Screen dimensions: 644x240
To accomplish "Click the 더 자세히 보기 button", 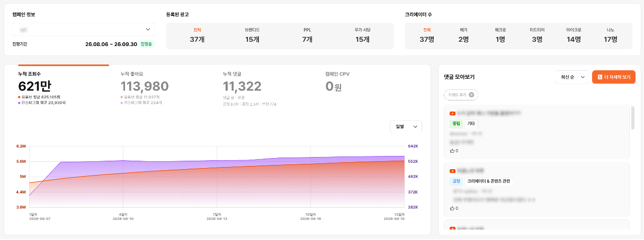I will pos(613,77).
